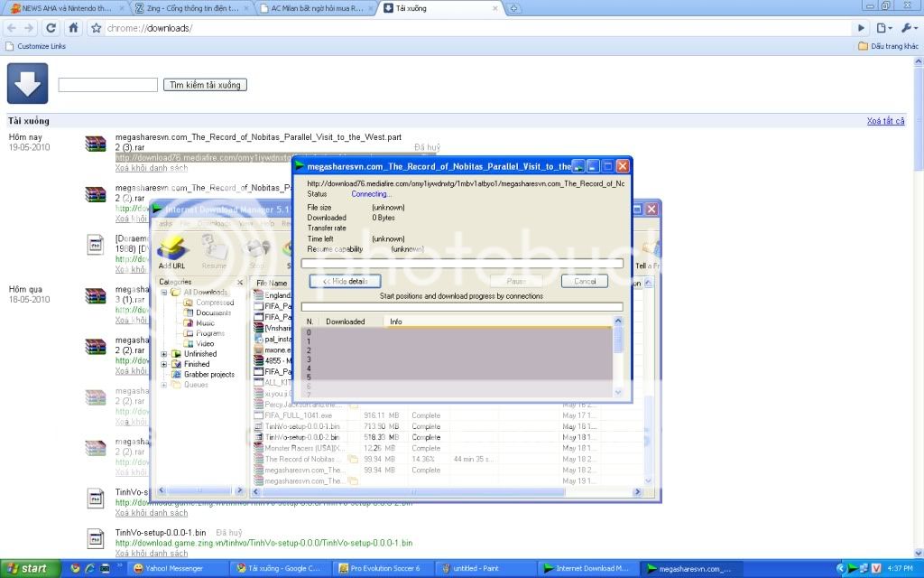Click file icon beside TinhVo-setup-0.0.0-1.bin on Chrome page
Viewport: 924px width, 578px height.
coord(96,538)
